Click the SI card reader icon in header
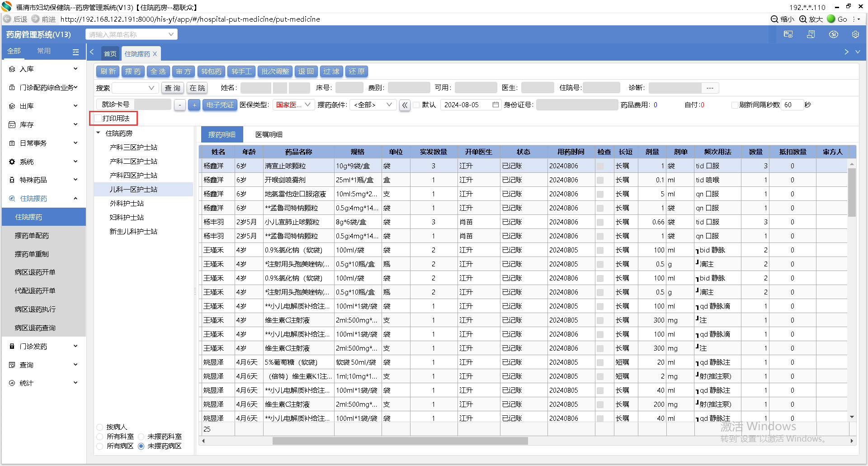 click(x=788, y=34)
